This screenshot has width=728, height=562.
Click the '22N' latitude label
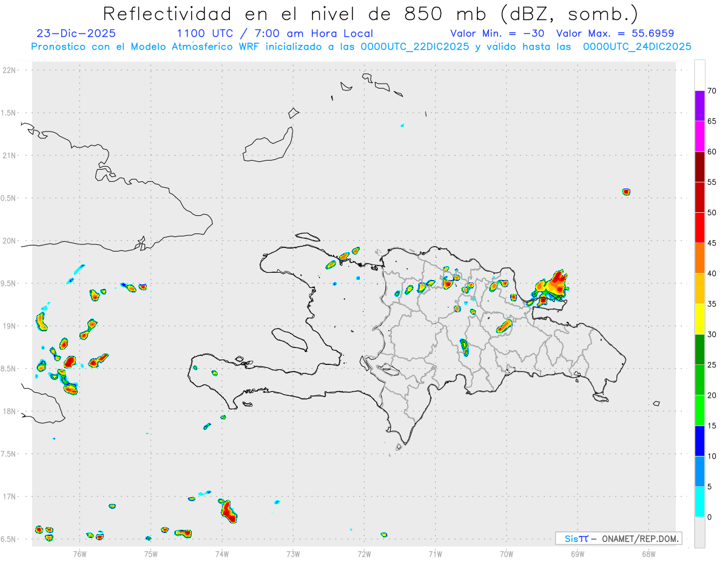click(x=10, y=70)
